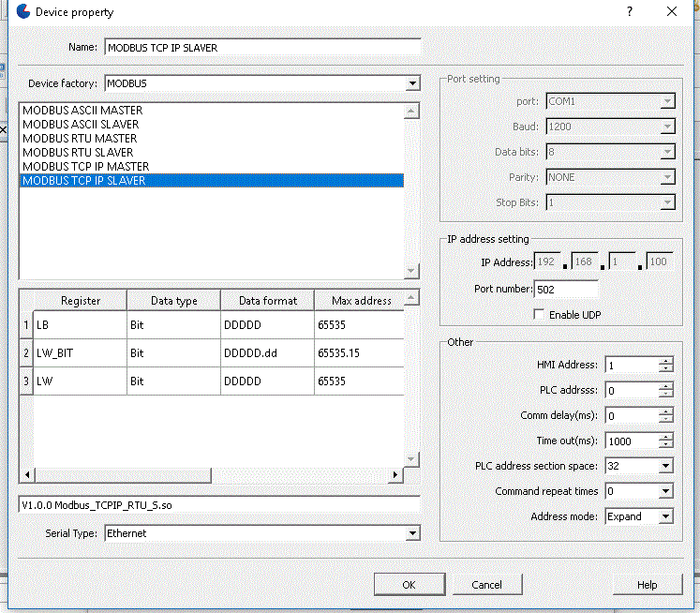The image size is (700, 613).
Task: Close the Device property dialog
Action: 672,11
